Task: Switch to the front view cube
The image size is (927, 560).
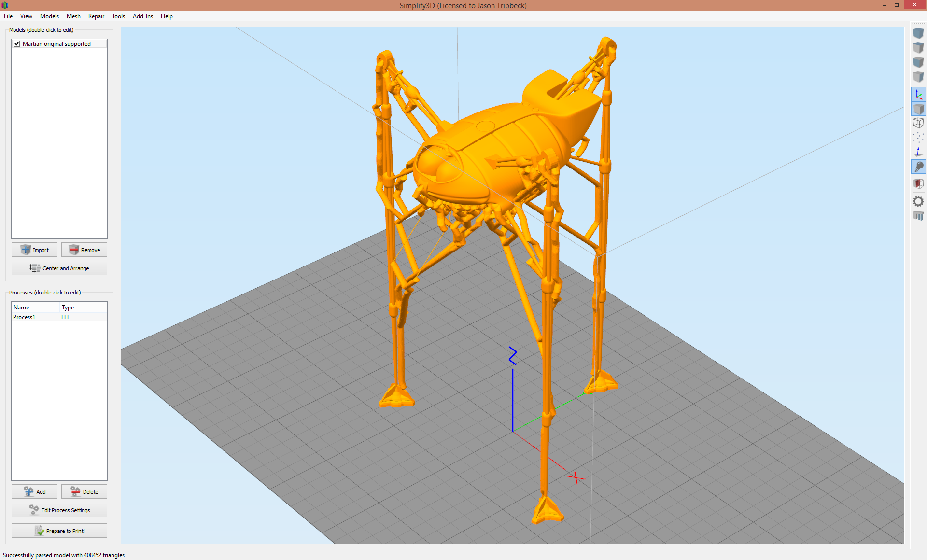Action: coord(918,62)
